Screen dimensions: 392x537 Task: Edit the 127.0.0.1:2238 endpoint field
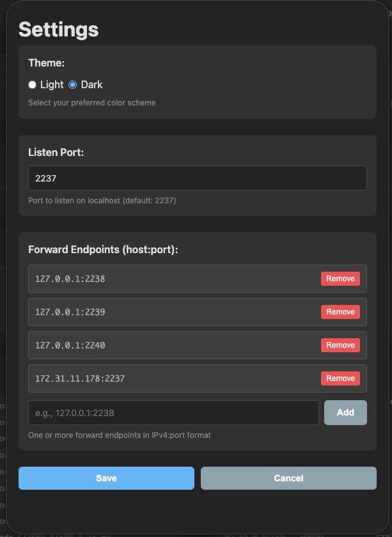tap(166, 278)
